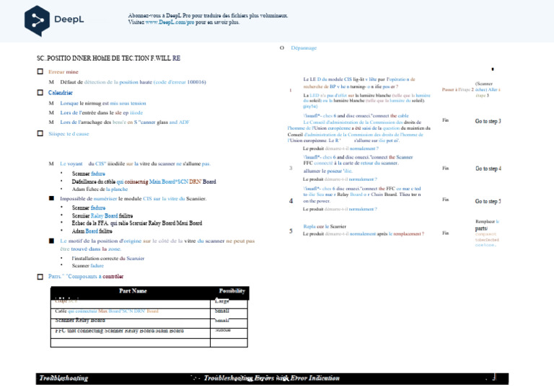This screenshot has width=554, height=392.
Task: Click the 'Scanner Relay Board' table cell
Action: pyautogui.click(x=131, y=322)
